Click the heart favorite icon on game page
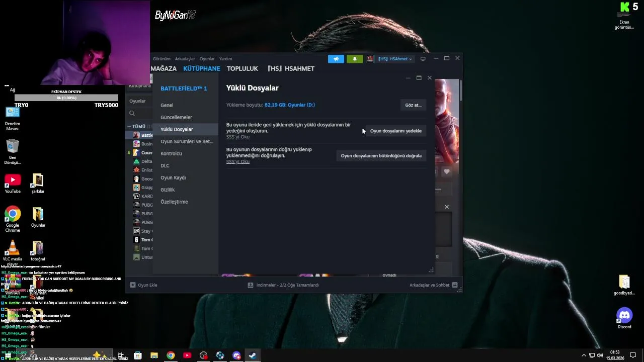 click(446, 171)
